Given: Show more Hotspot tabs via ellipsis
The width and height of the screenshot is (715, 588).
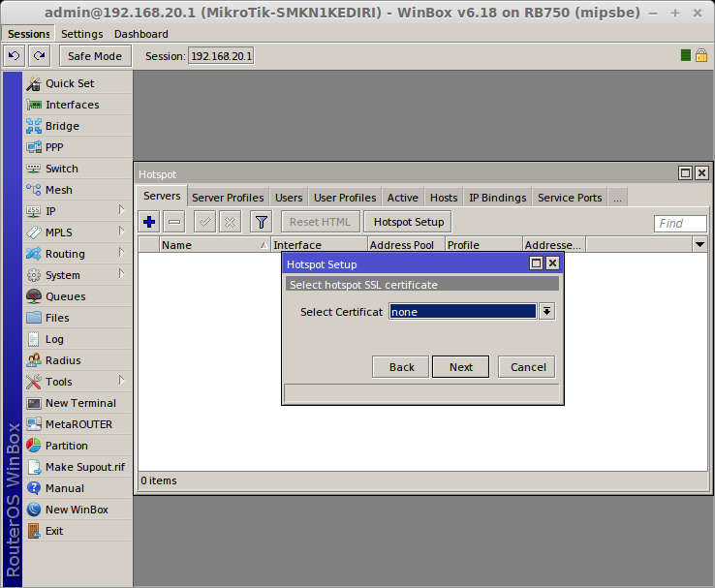Looking at the screenshot, I should tap(617, 198).
